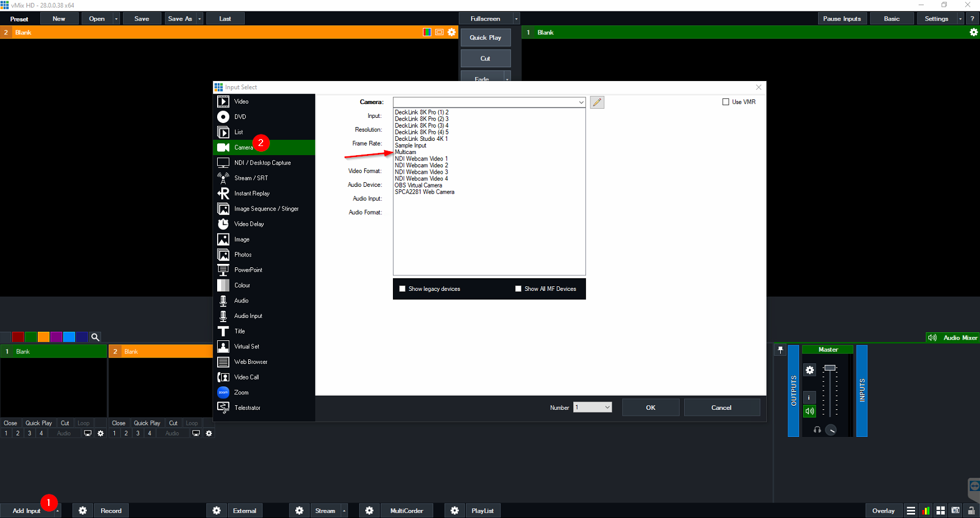Open recording settings gear next to Record
Image resolution: width=980 pixels, height=518 pixels.
point(83,511)
